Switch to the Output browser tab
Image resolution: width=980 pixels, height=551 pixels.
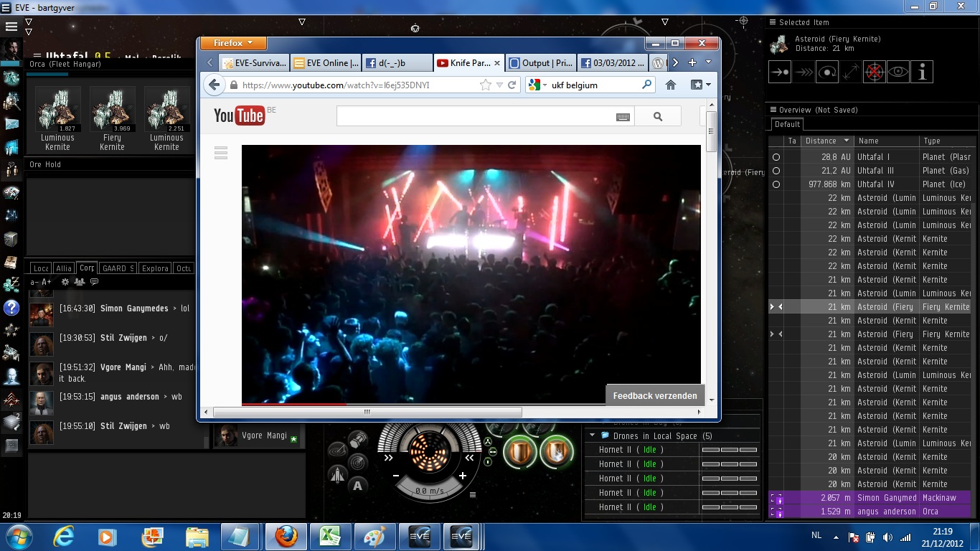[x=541, y=63]
